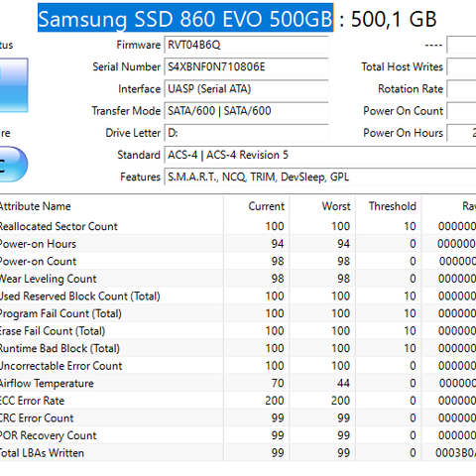Click the Serial Number label
Viewport: 476px width, 476px height.
pos(126,66)
